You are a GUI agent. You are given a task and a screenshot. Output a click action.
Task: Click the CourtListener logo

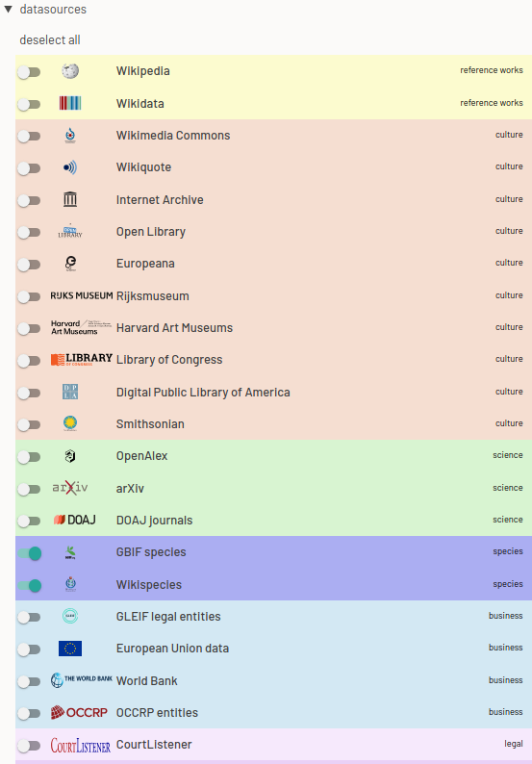click(x=81, y=745)
